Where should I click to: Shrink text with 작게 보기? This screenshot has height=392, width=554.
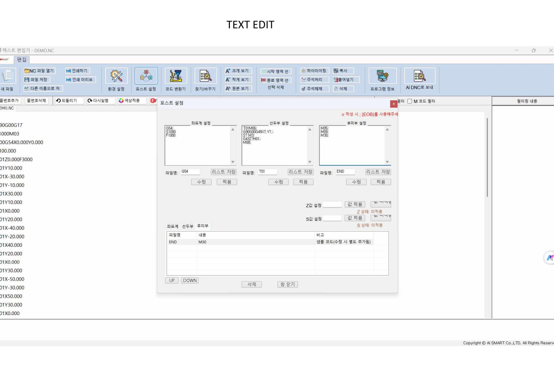point(238,80)
